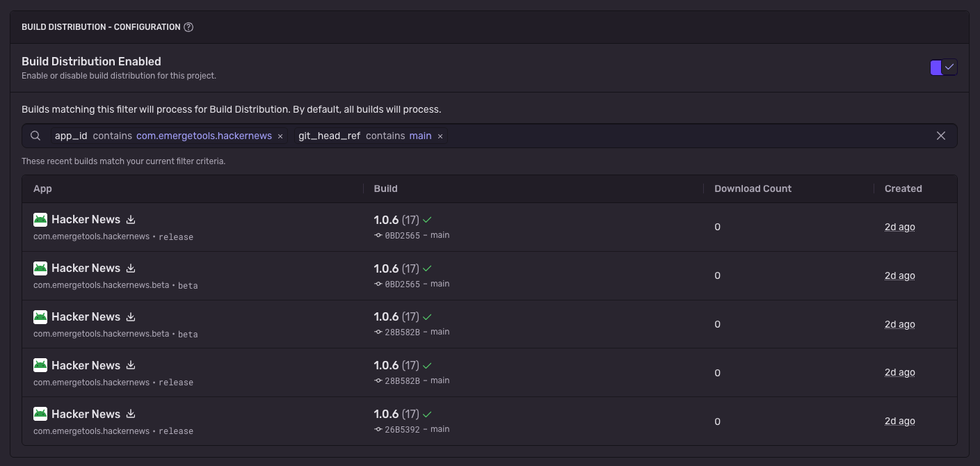
Task: Click the Android app icon in first row
Action: pos(40,220)
